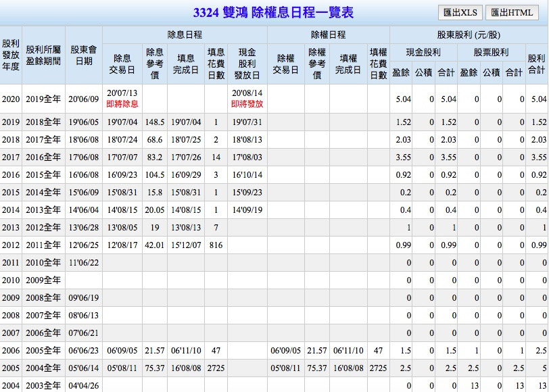
Task: Click the 除息日程 group header
Action: tap(185, 34)
